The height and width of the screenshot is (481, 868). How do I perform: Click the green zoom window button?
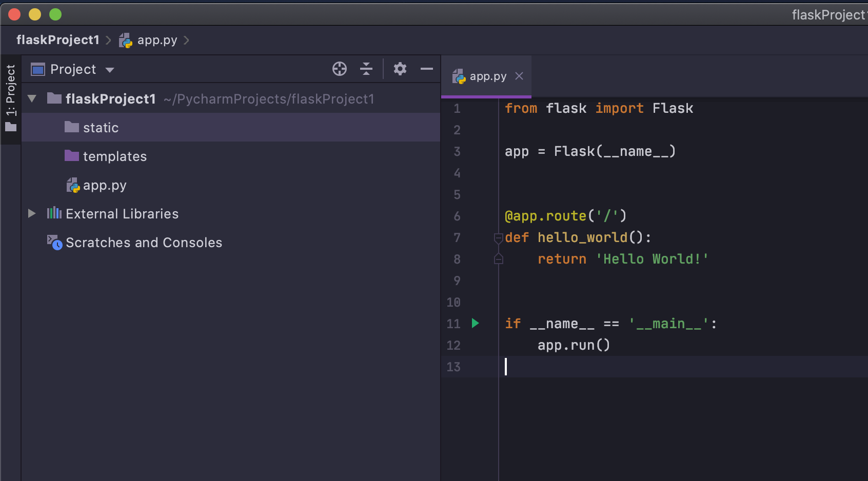pos(55,14)
